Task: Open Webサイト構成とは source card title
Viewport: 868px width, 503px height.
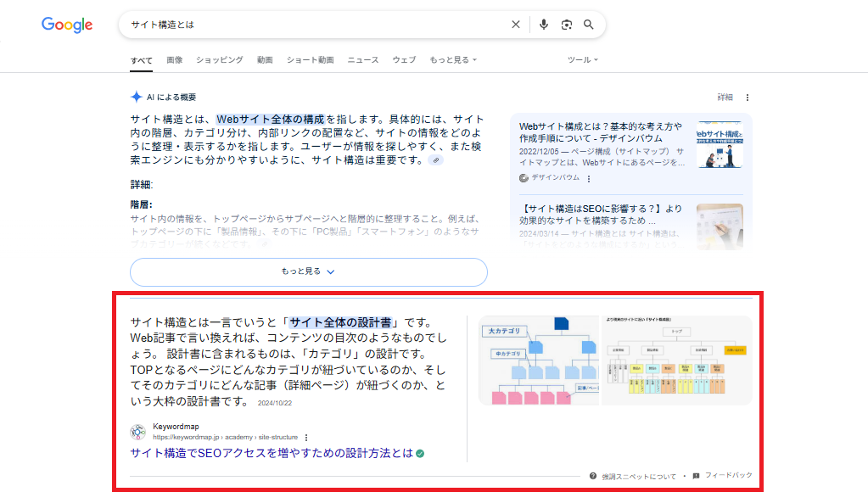Action: pos(601,132)
